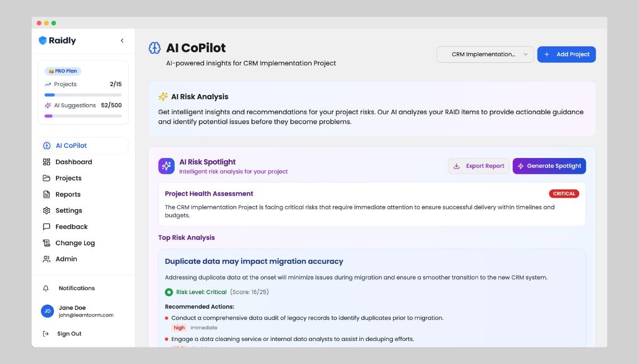This screenshot has height=364, width=639.
Task: Open the CRM Implementation project dropdown
Action: click(485, 54)
